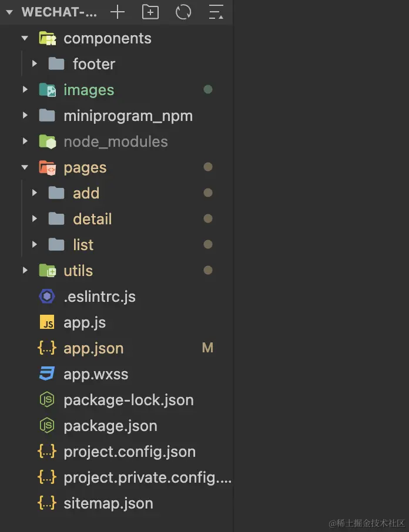Click the braces icon of sitemap.json

pyautogui.click(x=47, y=503)
